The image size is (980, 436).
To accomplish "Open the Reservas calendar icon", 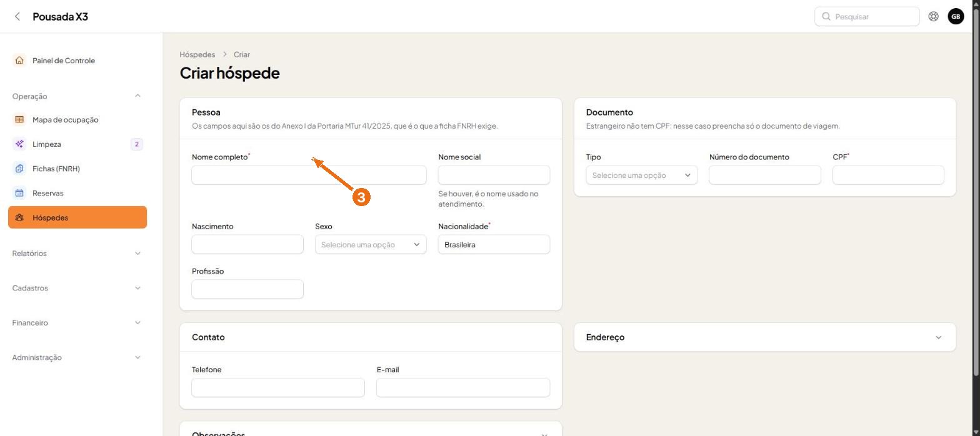I will (x=19, y=193).
